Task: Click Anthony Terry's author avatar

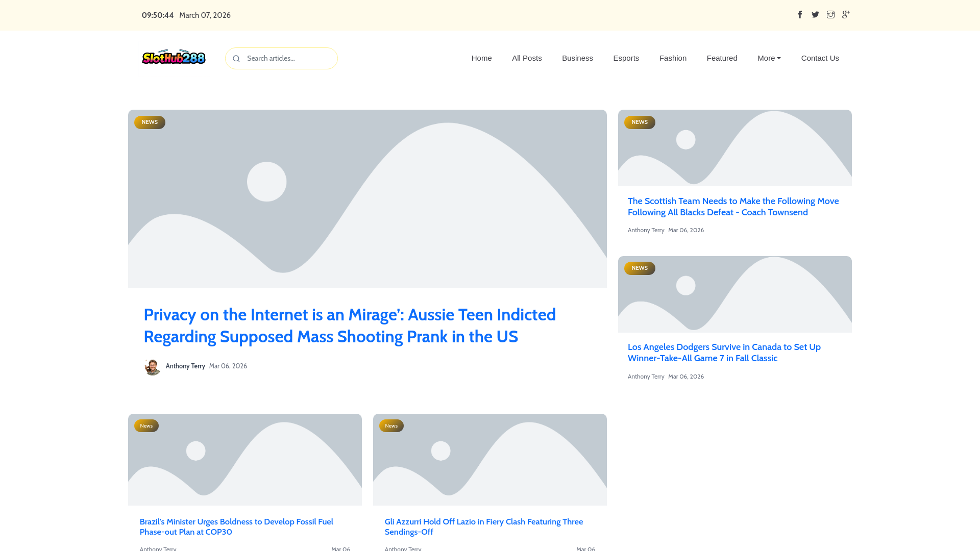Action: 152,366
